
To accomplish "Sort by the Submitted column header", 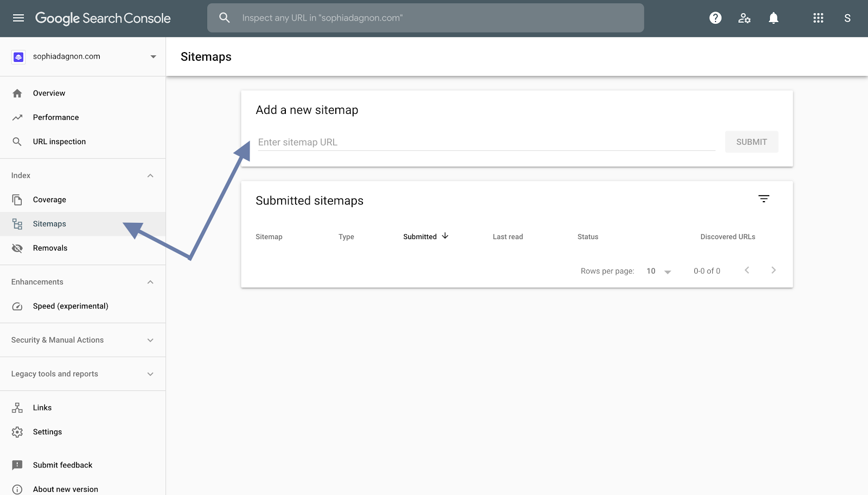I will (420, 237).
